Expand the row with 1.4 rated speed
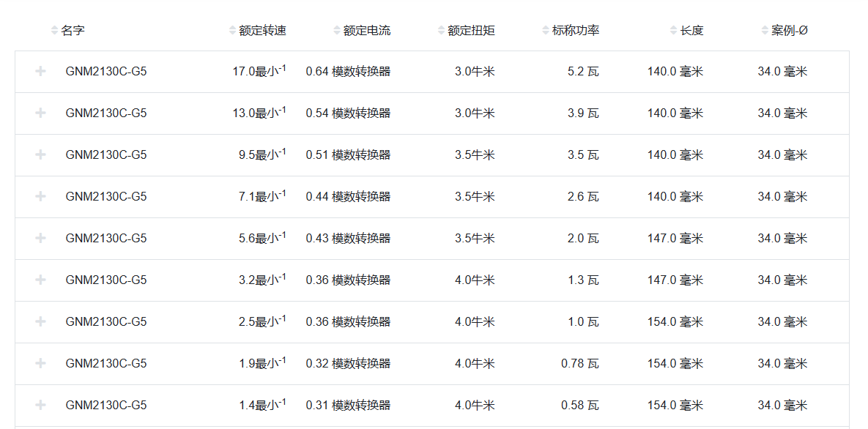This screenshot has width=868, height=429. coord(41,406)
